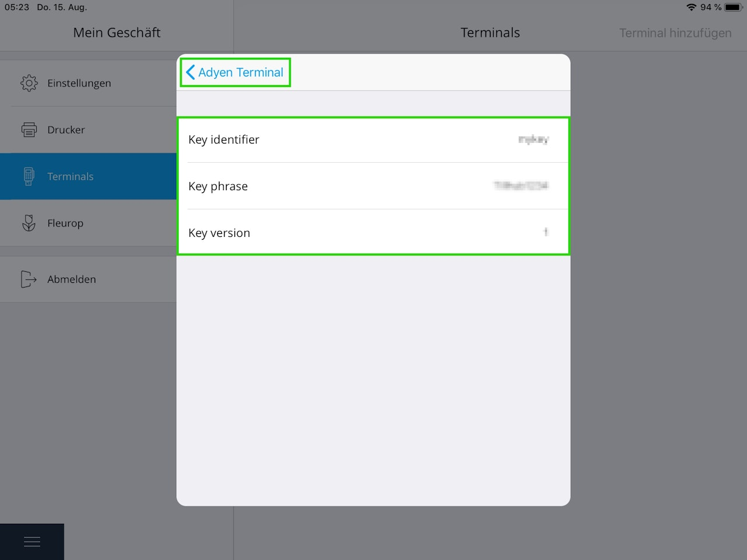747x560 pixels.
Task: Open Drucker settings
Action: click(88, 129)
